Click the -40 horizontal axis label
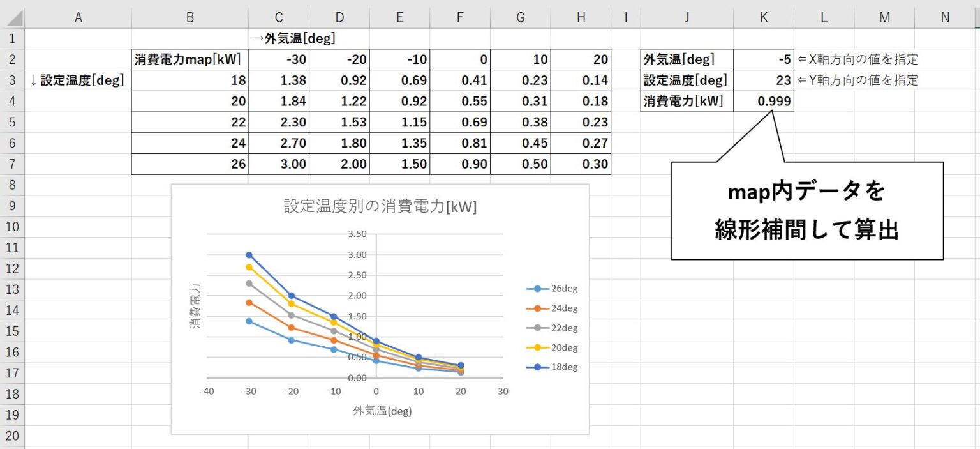The image size is (980, 449). [x=207, y=391]
